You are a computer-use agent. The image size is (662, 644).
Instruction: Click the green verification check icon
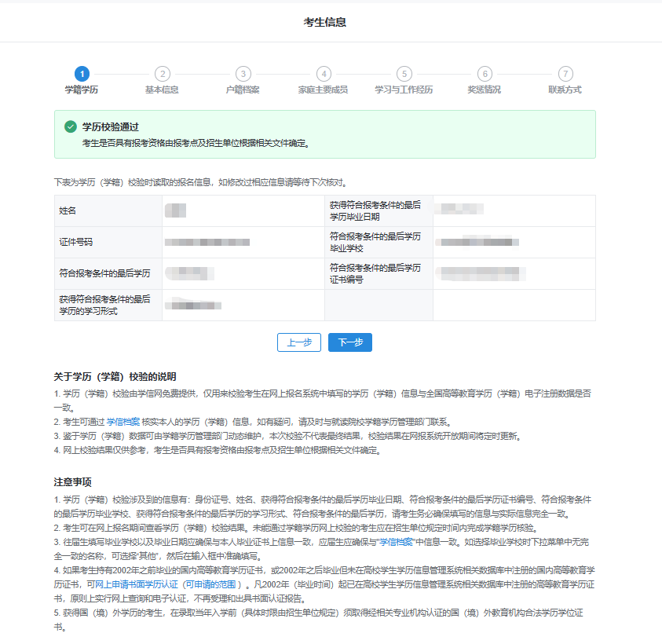[71, 126]
